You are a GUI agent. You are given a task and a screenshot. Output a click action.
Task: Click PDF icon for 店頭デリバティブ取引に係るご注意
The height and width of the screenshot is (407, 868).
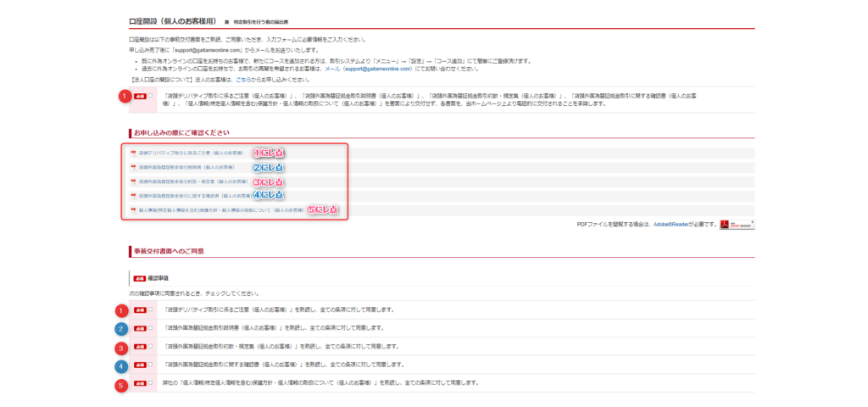133,153
